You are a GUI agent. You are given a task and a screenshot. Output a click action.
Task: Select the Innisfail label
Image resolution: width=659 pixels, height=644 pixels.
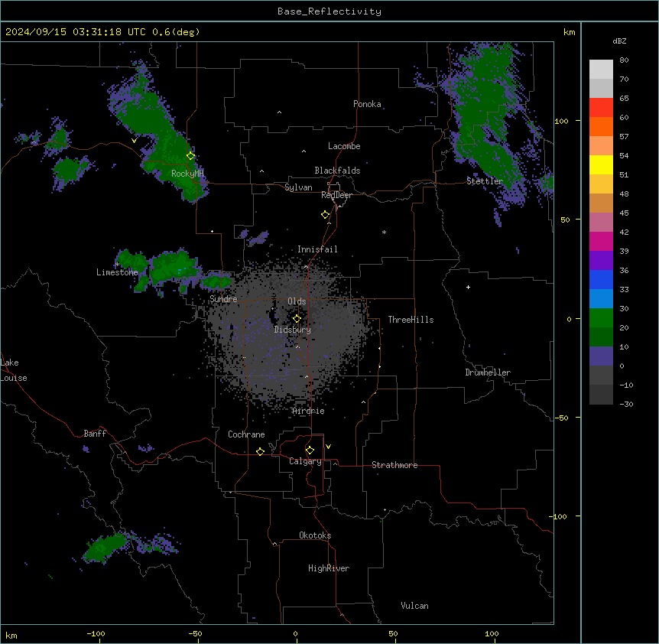tap(317, 249)
